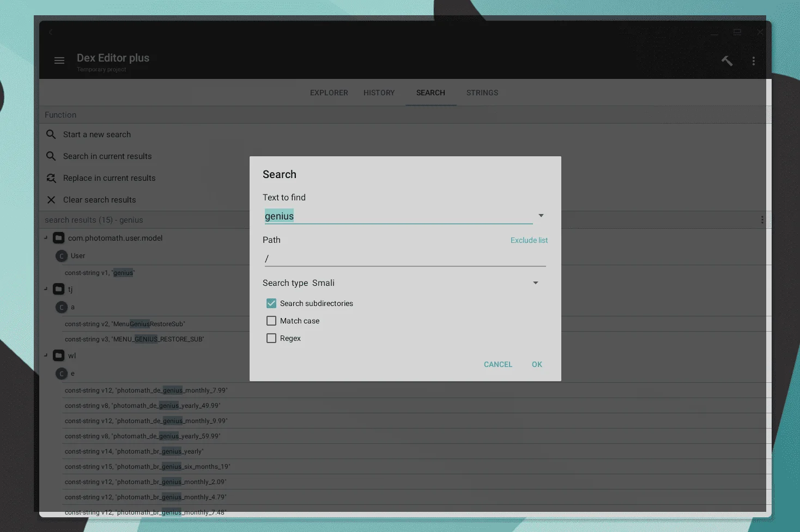Open result photomath_br_genius_monthly_4.79

[x=146, y=497]
